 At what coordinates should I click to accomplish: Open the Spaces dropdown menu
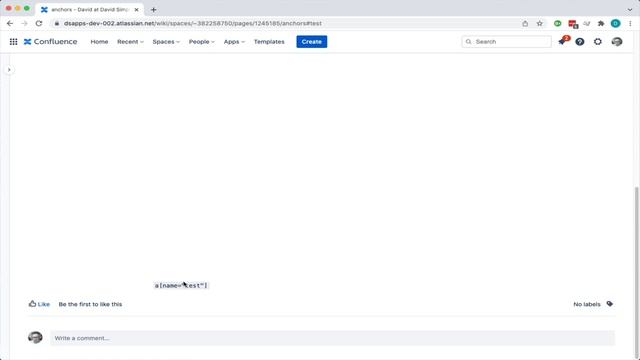click(x=166, y=42)
